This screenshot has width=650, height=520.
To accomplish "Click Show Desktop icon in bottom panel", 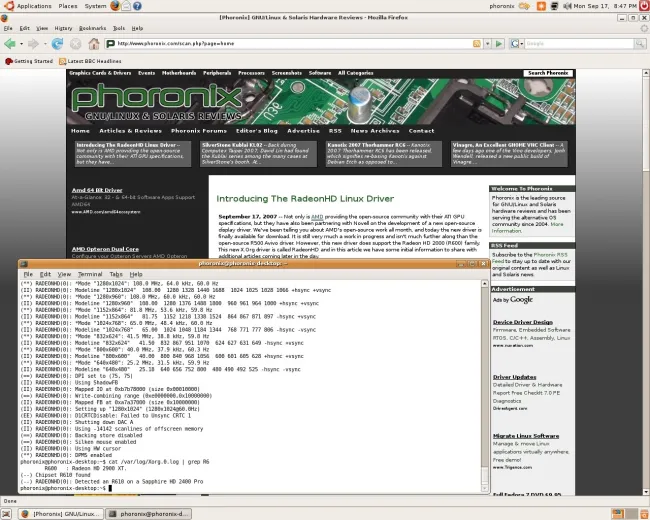I will coord(6,514).
